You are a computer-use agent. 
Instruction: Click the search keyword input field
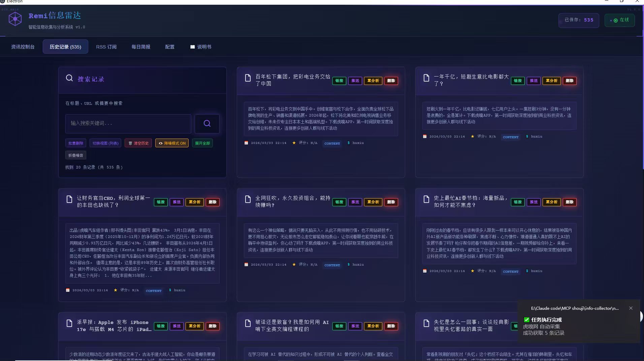point(128,124)
